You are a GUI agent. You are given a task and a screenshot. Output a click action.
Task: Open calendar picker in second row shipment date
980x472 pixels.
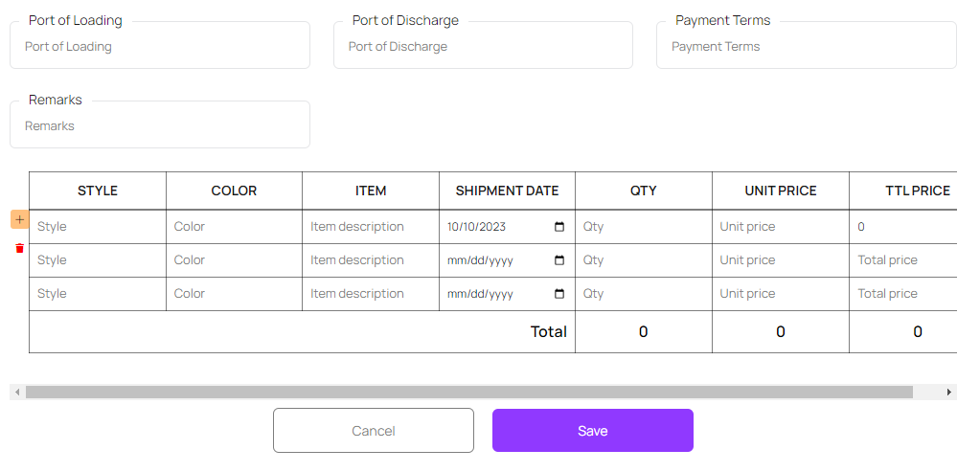point(559,260)
